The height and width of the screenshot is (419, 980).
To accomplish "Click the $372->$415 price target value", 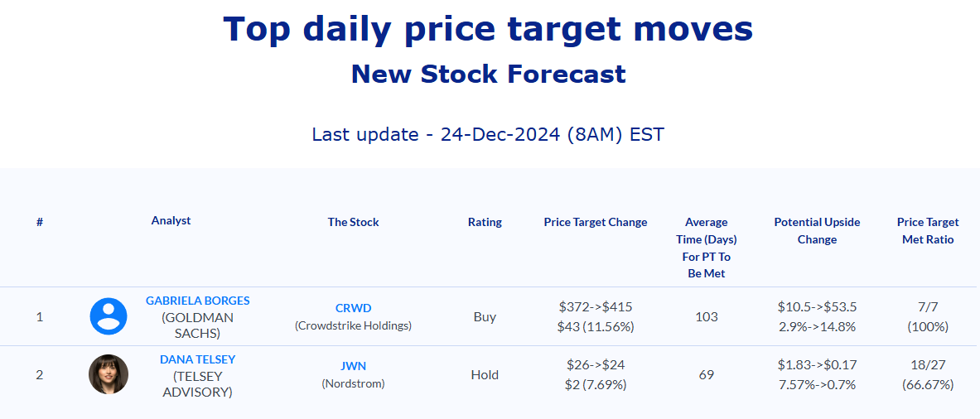I will 596,306.
